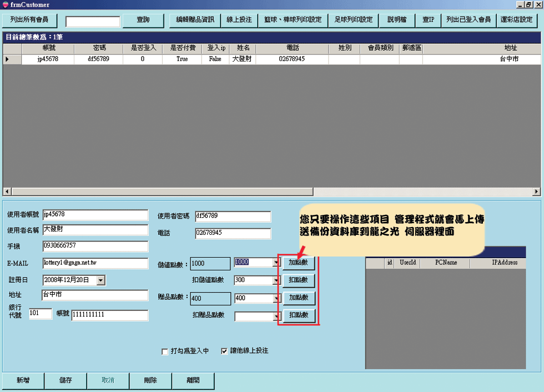Open the 運彩店設定 settings button
The height and width of the screenshot is (392, 544).
[x=516, y=20]
